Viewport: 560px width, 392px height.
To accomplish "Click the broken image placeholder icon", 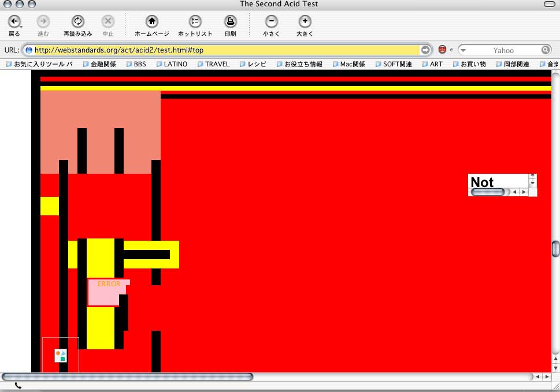I will [61, 356].
